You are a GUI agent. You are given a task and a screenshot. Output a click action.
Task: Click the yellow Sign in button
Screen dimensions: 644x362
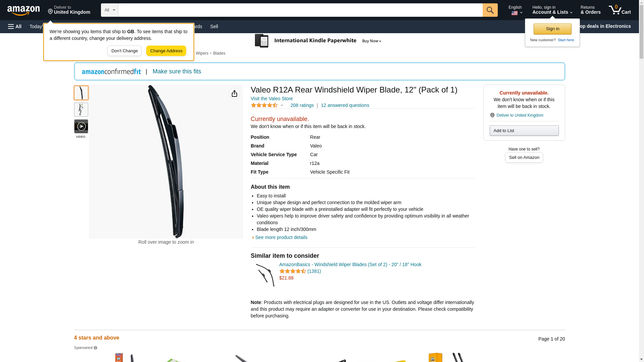pyautogui.click(x=552, y=29)
